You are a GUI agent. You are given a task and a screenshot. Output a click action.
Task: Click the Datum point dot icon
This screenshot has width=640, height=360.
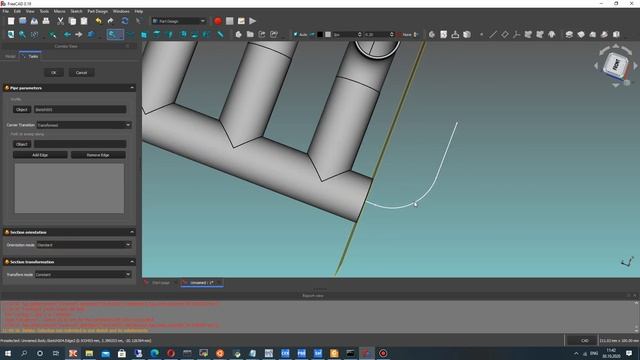[482, 35]
